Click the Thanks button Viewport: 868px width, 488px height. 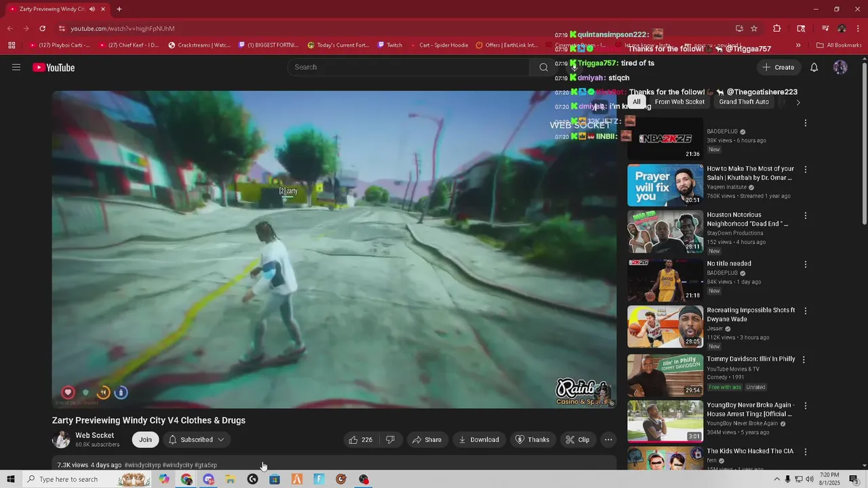pos(532,440)
